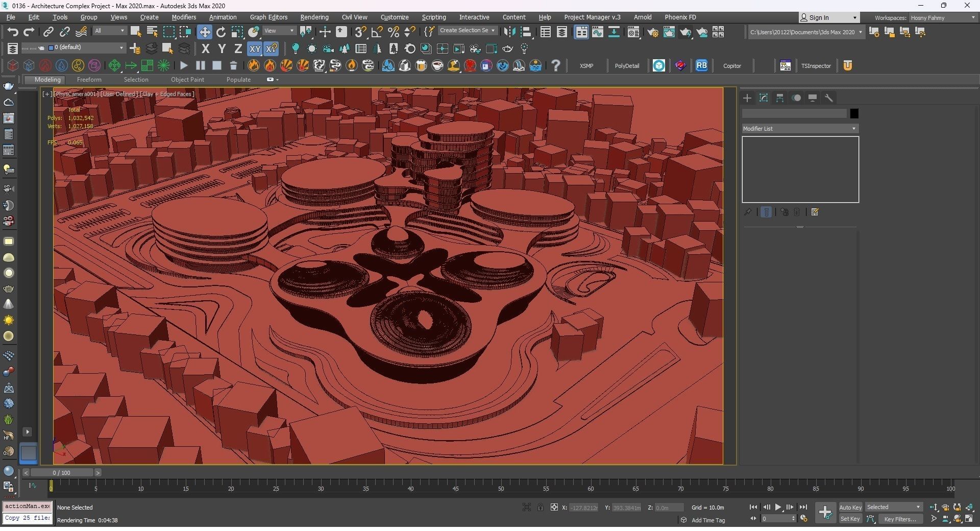This screenshot has height=531, width=980.
Task: Select the Move transform tool
Action: pyautogui.click(x=204, y=32)
